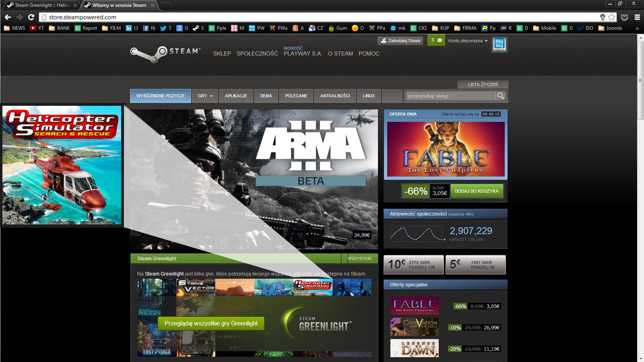Click the Steam logo in header
The height and width of the screenshot is (362, 644).
[x=165, y=53]
